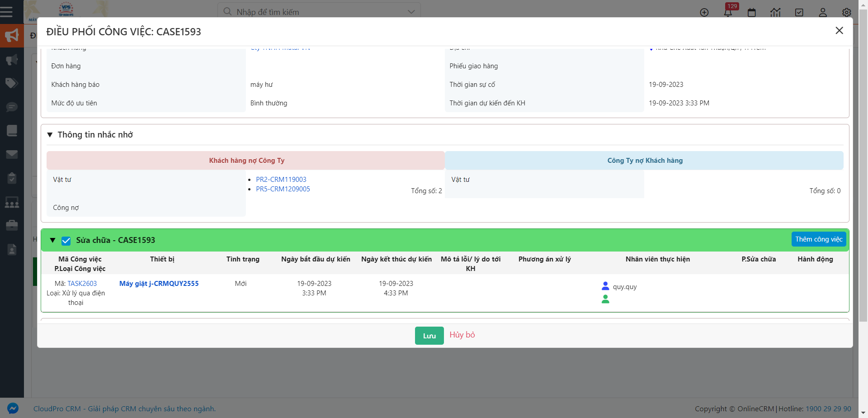Open the book icon in sidebar

pos(12,131)
